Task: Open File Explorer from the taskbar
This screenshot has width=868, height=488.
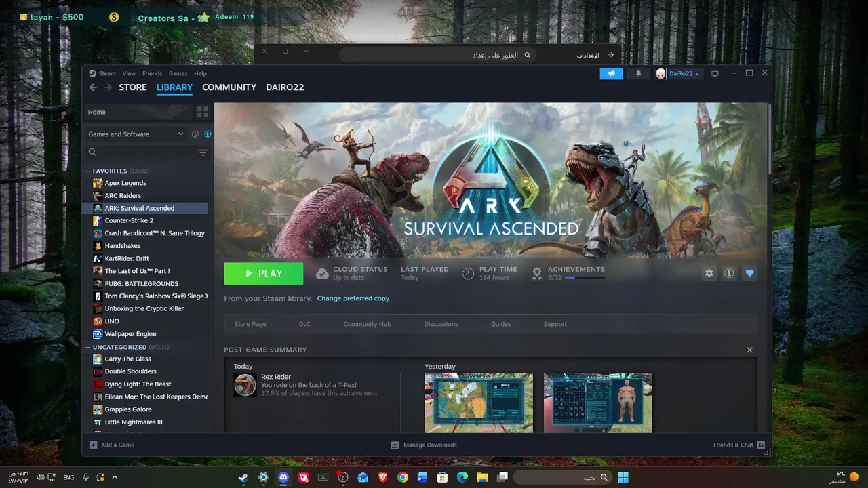Action: [482, 477]
